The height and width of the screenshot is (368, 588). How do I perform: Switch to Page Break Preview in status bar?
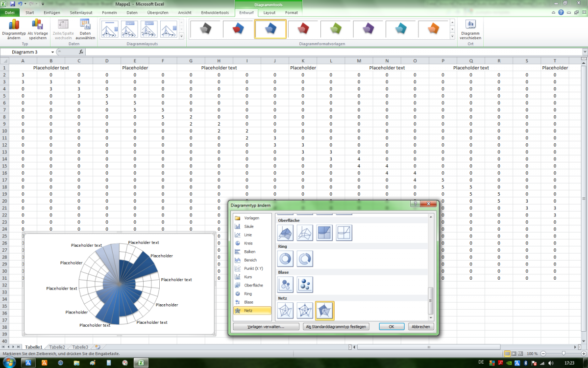point(521,353)
